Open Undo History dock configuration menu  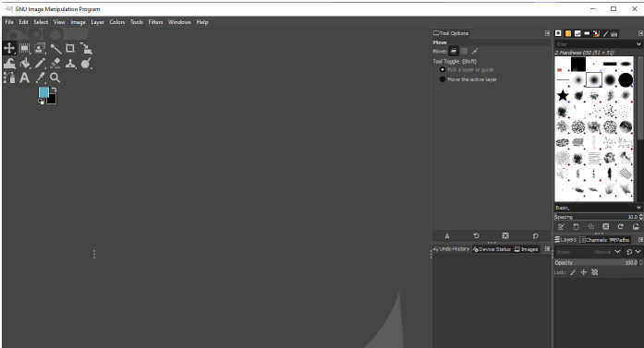[x=547, y=249]
